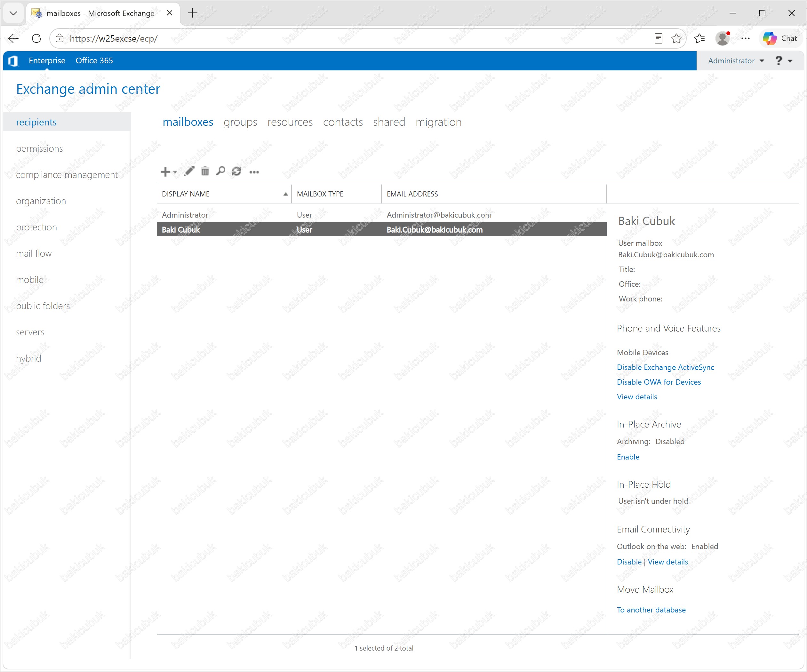The height and width of the screenshot is (672, 807).
Task: Open hybrid in the sidebar
Action: (x=28, y=358)
